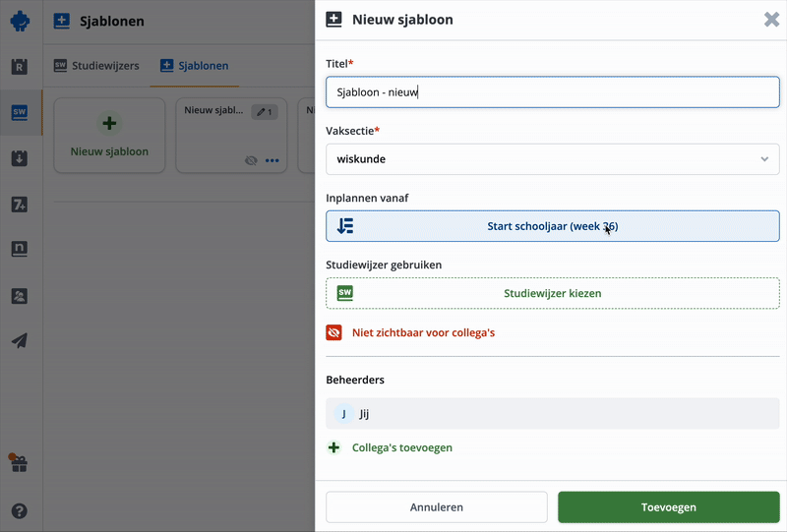The height and width of the screenshot is (532, 787).
Task: Open the R calendar sidebar icon
Action: (x=20, y=67)
